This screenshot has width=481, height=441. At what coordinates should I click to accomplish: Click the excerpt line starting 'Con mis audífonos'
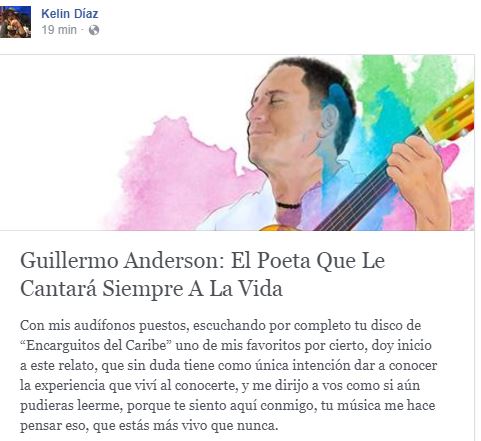[220, 325]
